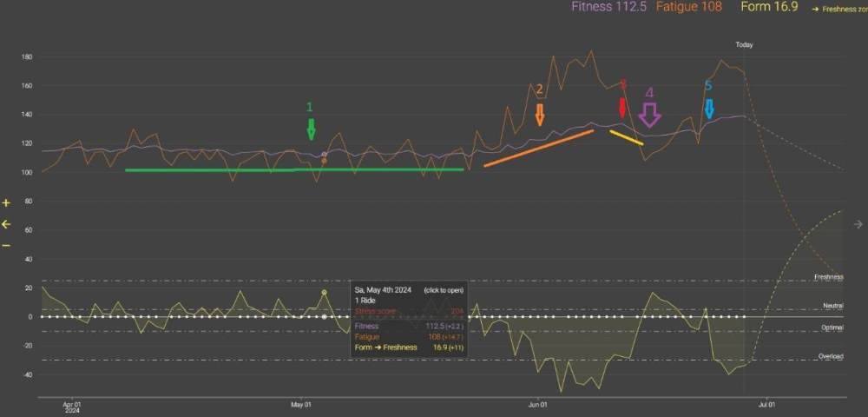
Task: Click the gray right arrow at chart edge
Action: click(859, 224)
